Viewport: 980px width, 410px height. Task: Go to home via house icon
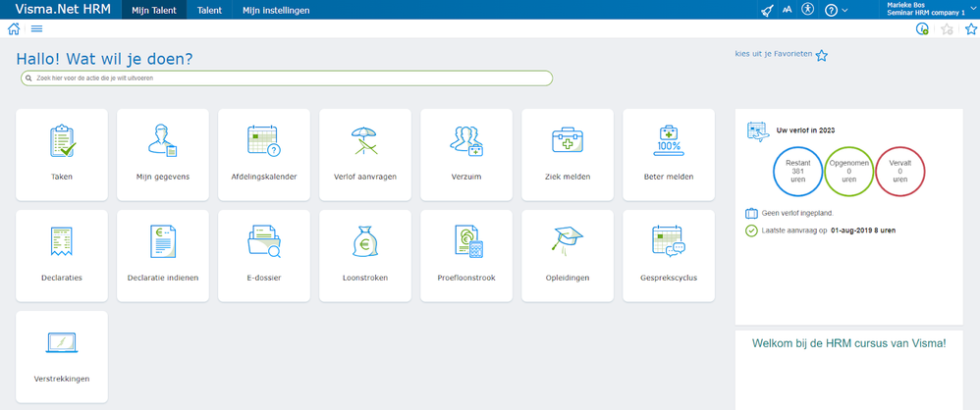tap(14, 28)
